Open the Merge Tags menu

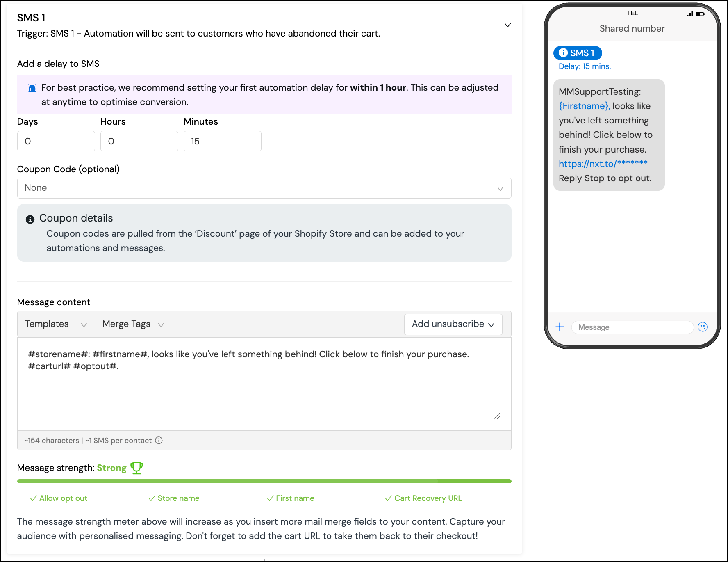(x=132, y=324)
